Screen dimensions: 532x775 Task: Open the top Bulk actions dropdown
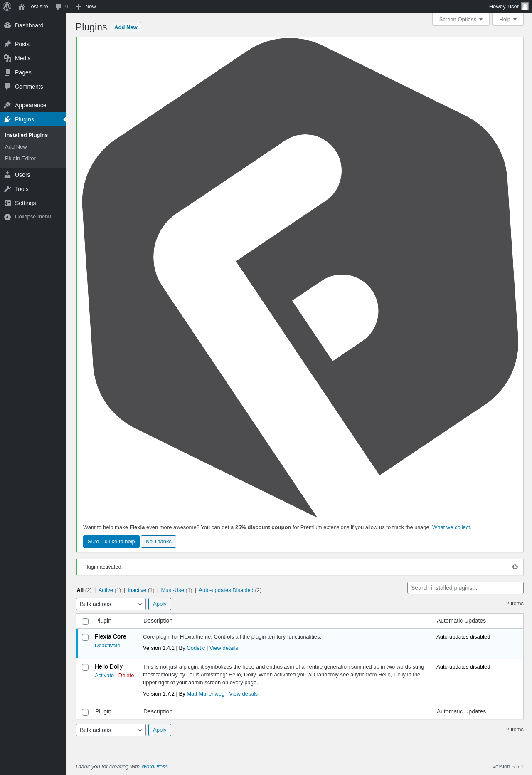pyautogui.click(x=111, y=604)
